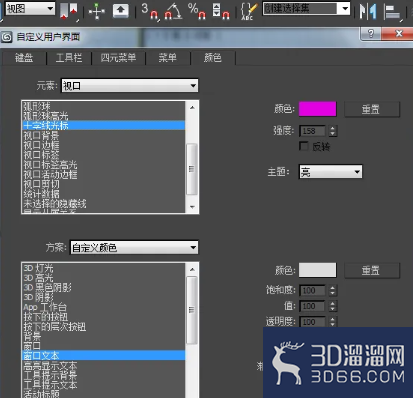The image size is (413, 398).
Task: Select 3D 灯光 in the scheme list
Action: point(104,268)
